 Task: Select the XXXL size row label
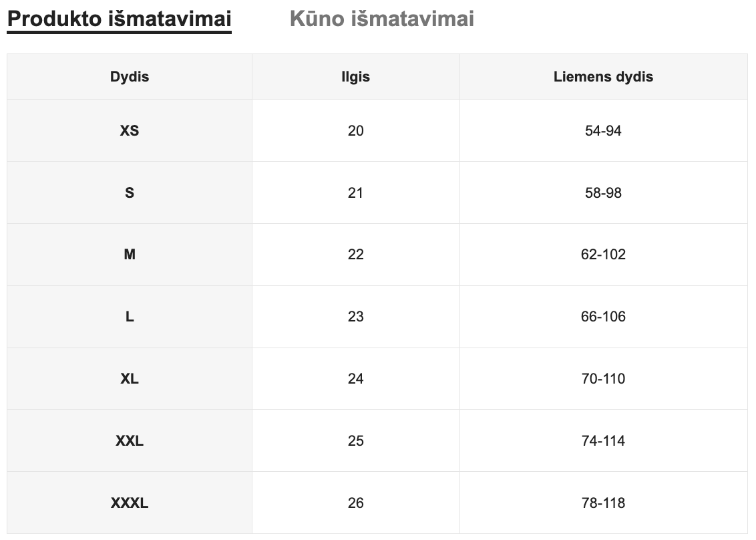pos(130,503)
